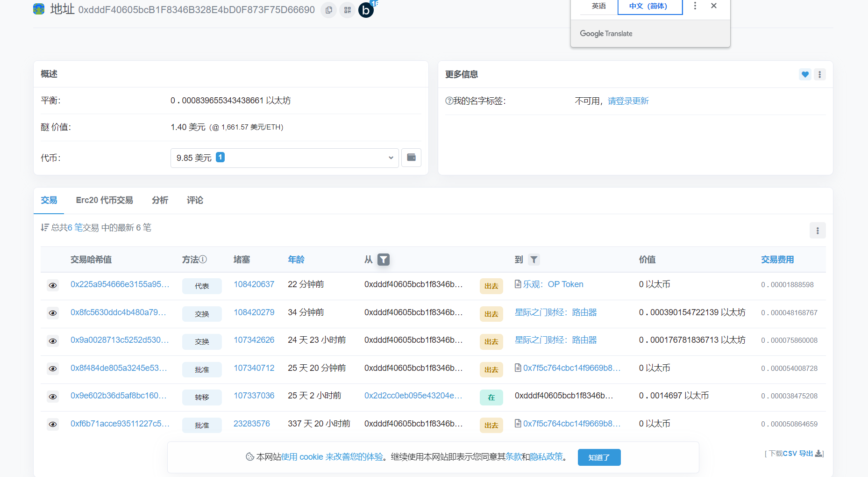Screen dimensions: 868x477
Task: Open block 107337036
Action: [254, 396]
